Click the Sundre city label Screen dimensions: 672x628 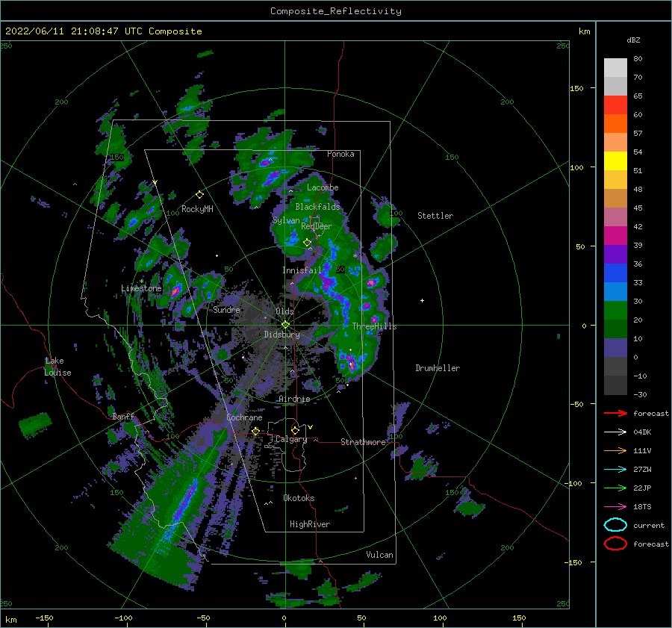(x=227, y=309)
